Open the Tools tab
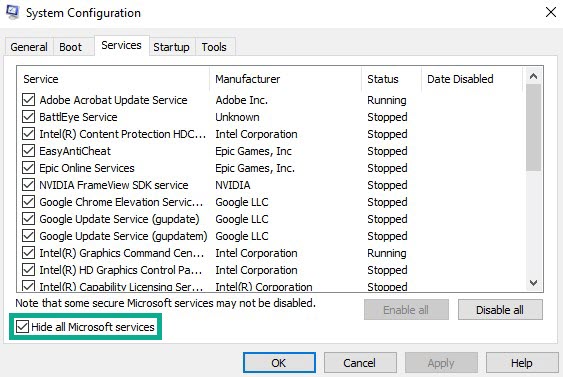Viewport: 563px width, 377px height. coord(214,47)
